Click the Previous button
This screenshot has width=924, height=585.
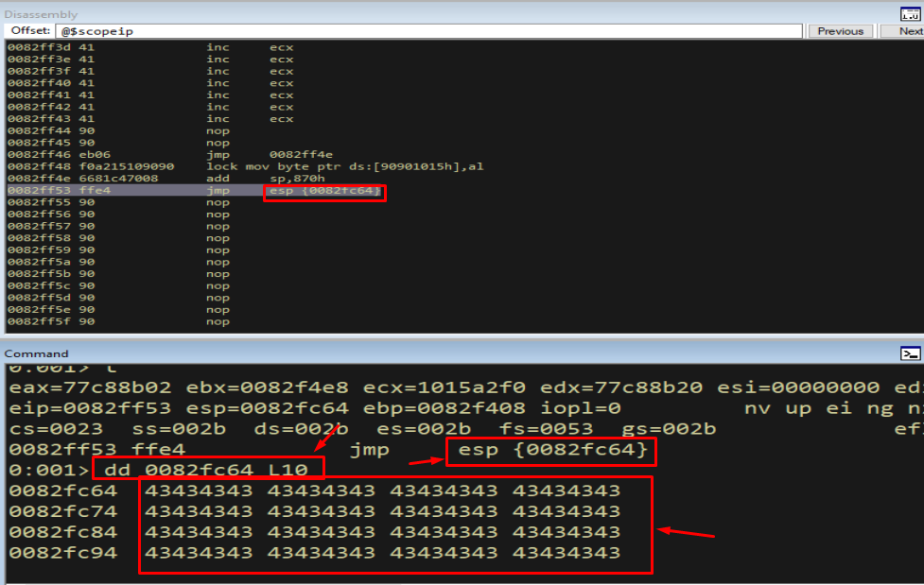tap(841, 31)
